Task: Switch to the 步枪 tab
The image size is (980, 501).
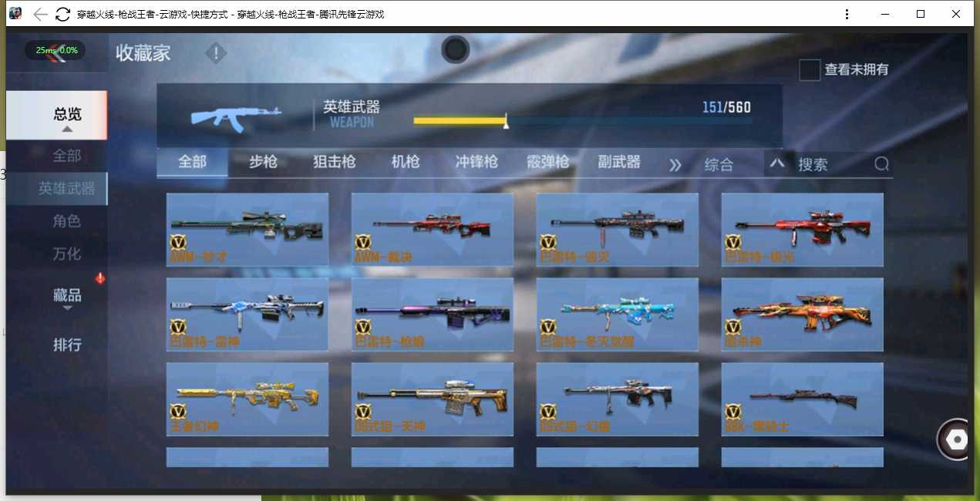Action: point(263,162)
